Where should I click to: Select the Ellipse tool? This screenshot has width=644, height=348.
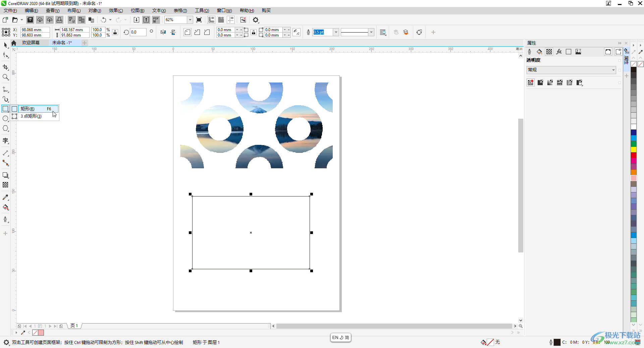pos(5,119)
